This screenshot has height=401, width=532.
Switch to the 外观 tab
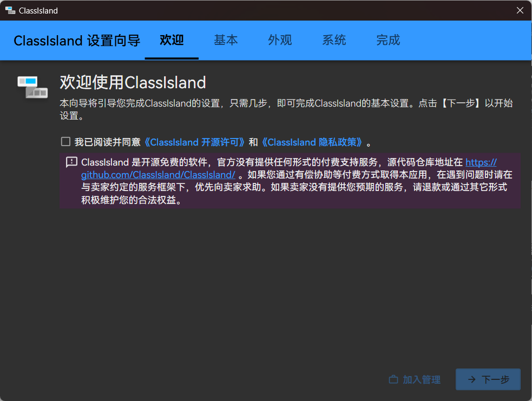(x=280, y=40)
